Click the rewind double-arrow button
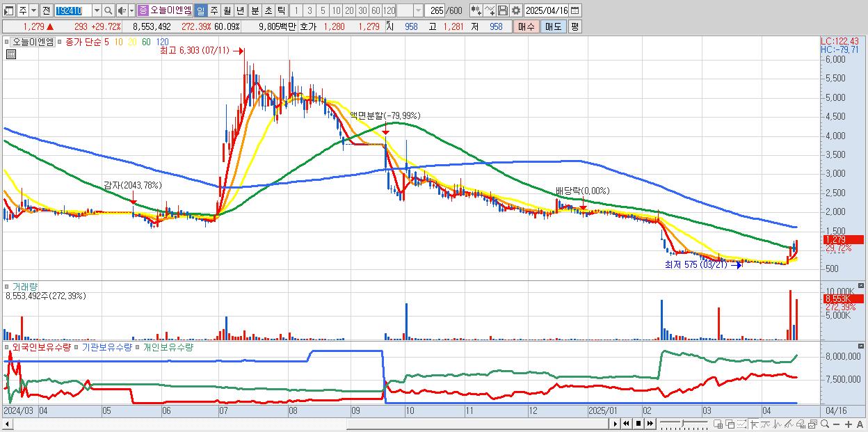868x432 pixels. [626, 424]
